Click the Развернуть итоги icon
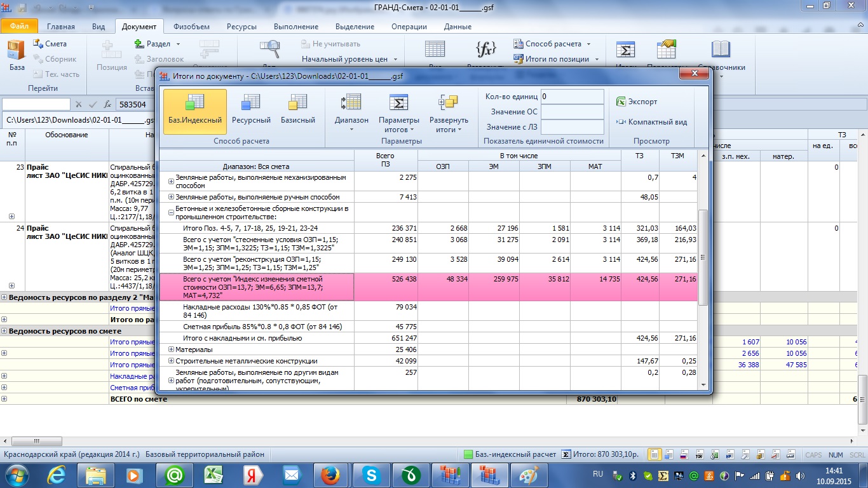This screenshot has width=868, height=488. tap(448, 102)
